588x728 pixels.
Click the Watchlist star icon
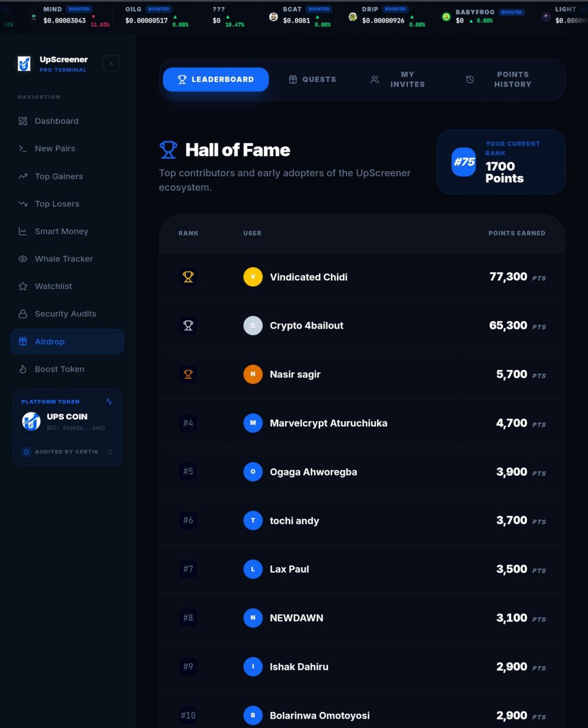click(23, 286)
